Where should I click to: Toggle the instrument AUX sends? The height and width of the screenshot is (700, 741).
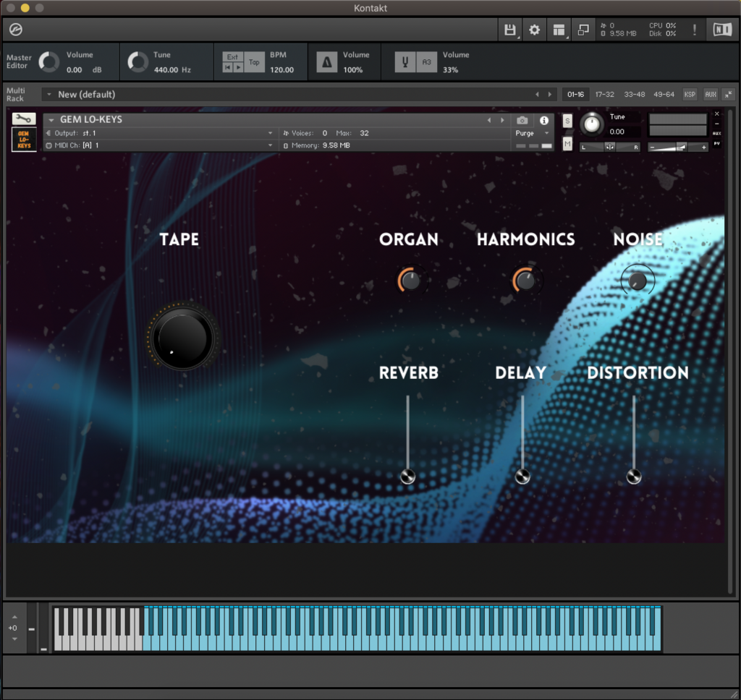[717, 133]
